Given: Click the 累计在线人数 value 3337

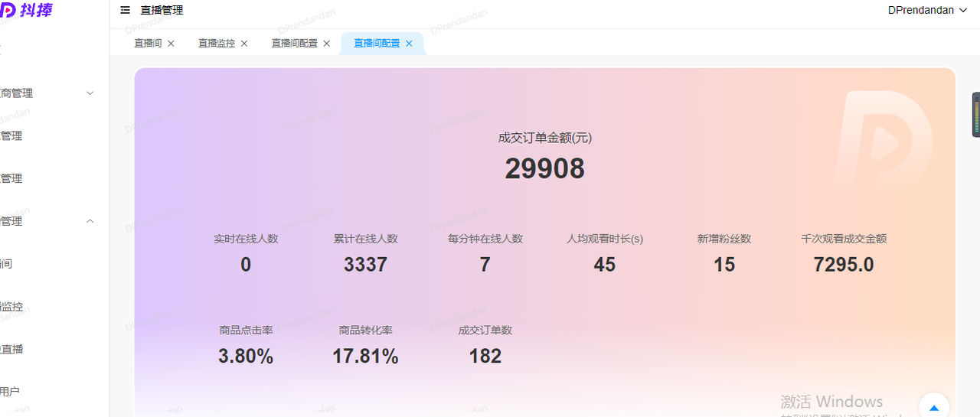Looking at the screenshot, I should pyautogui.click(x=365, y=265).
